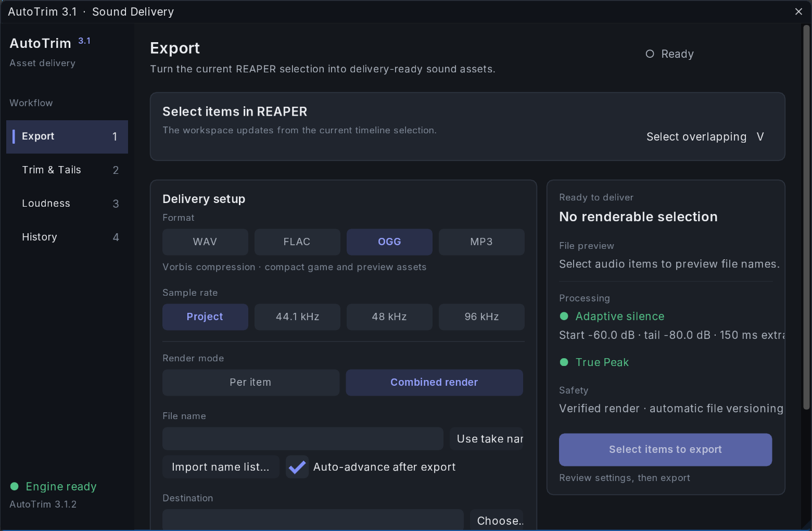The height and width of the screenshot is (531, 812).
Task: Click the True Peak label
Action: pyautogui.click(x=602, y=362)
